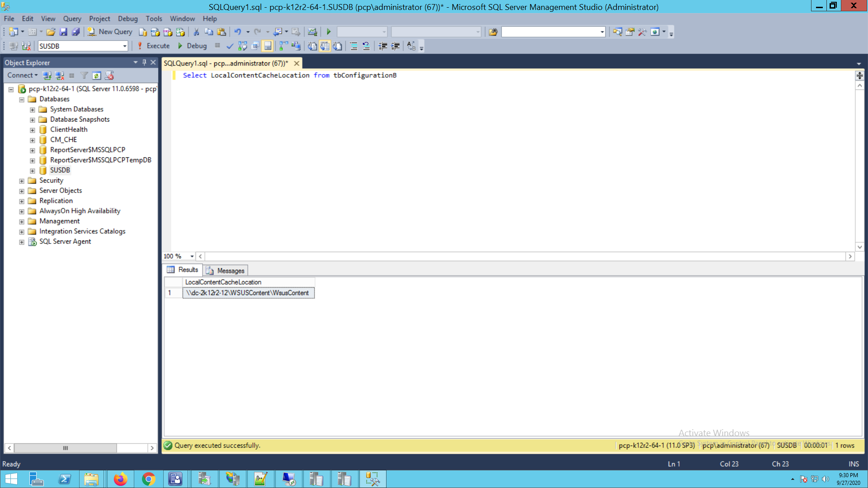868x488 pixels.
Task: Click the New Query button
Action: [x=110, y=32]
